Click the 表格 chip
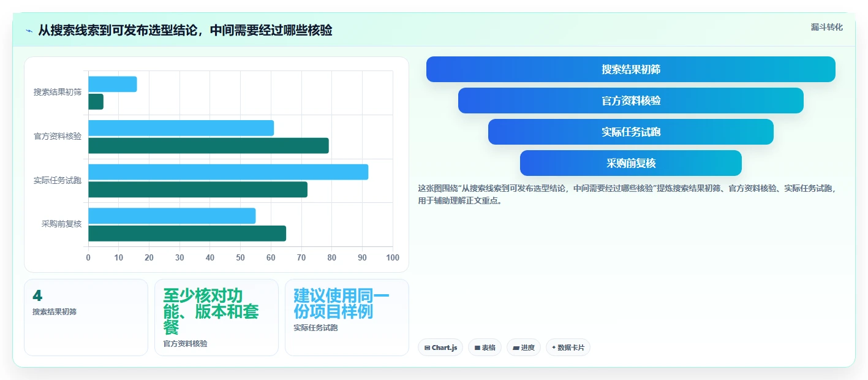 coord(485,348)
